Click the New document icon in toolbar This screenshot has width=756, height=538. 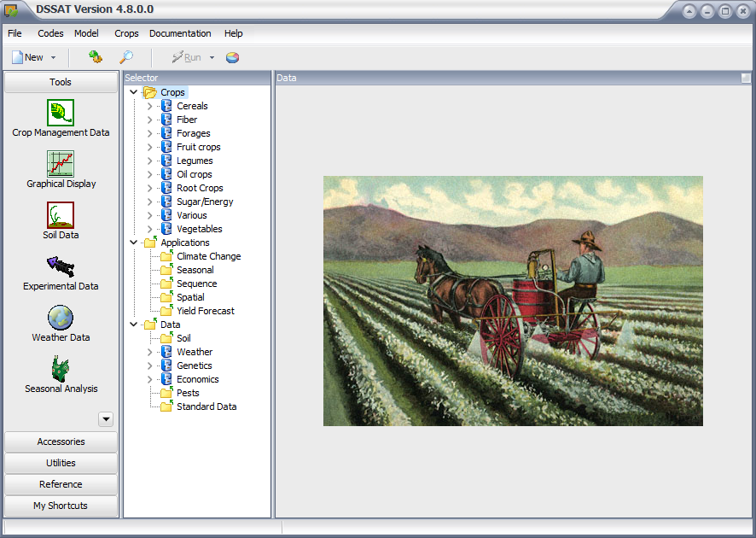coord(17,57)
